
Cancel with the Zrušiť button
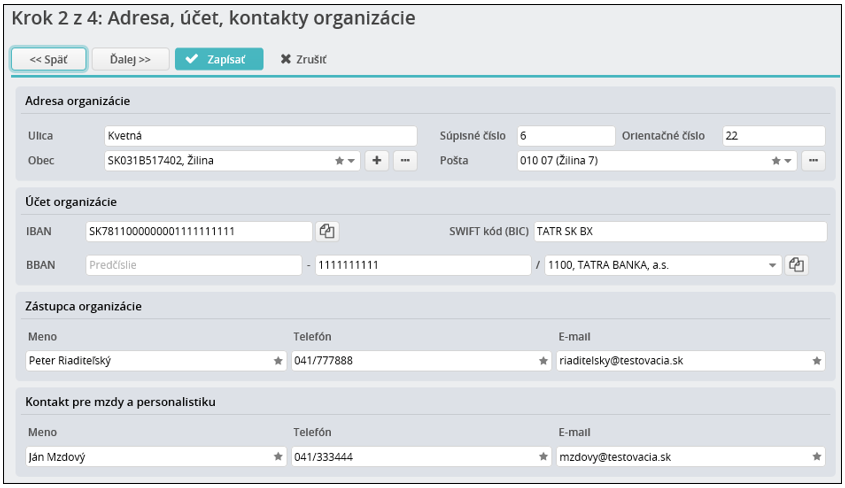(x=303, y=59)
